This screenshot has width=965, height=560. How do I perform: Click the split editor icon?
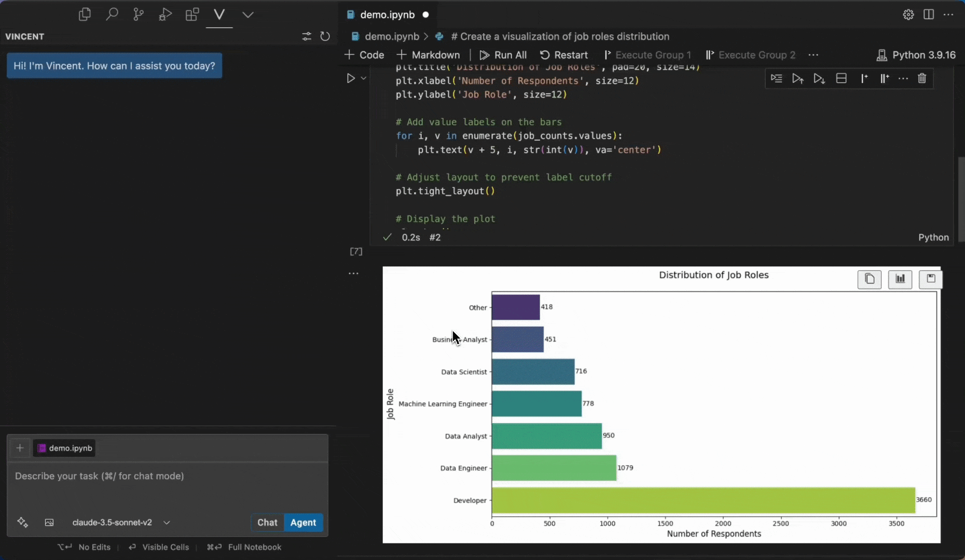[x=929, y=15]
